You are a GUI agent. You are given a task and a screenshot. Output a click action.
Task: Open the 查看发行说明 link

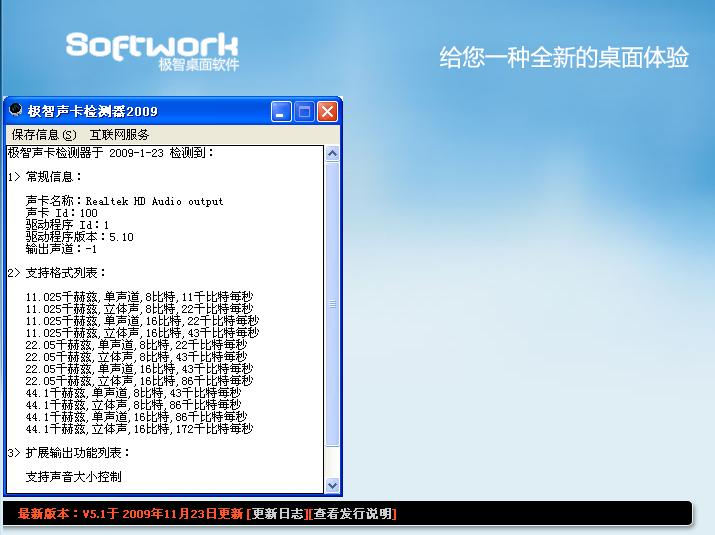point(352,514)
